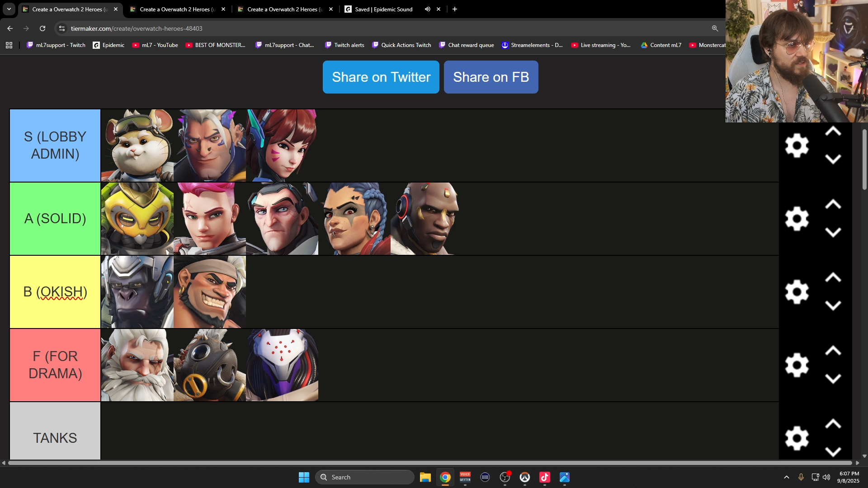Select Junker Queen portrait in A tier

pyautogui.click(x=354, y=219)
